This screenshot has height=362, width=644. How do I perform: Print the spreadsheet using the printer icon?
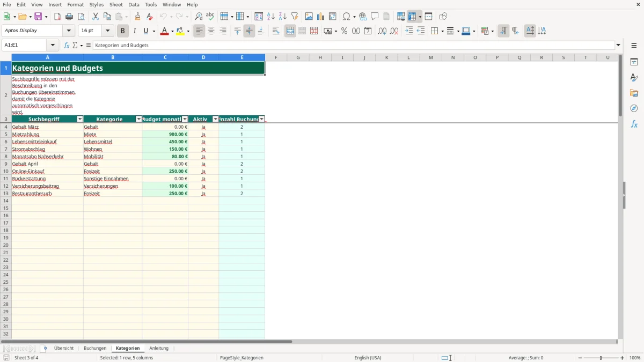[x=69, y=17]
